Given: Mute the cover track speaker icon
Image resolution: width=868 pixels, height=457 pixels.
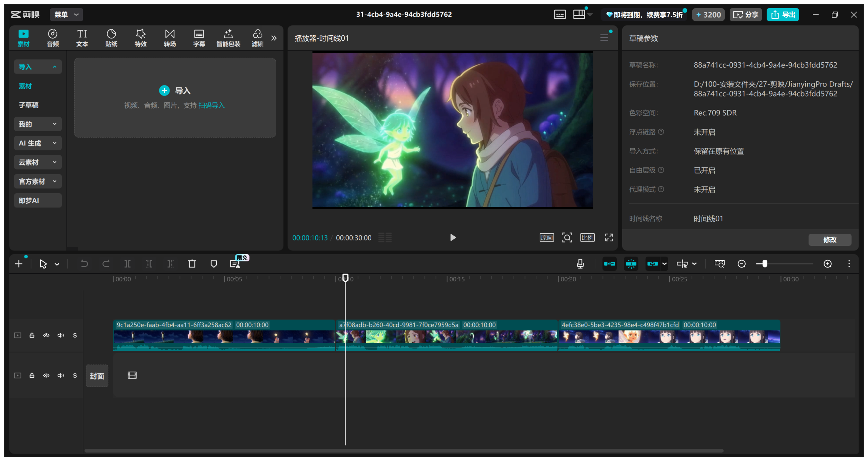Looking at the screenshot, I should click(x=61, y=375).
